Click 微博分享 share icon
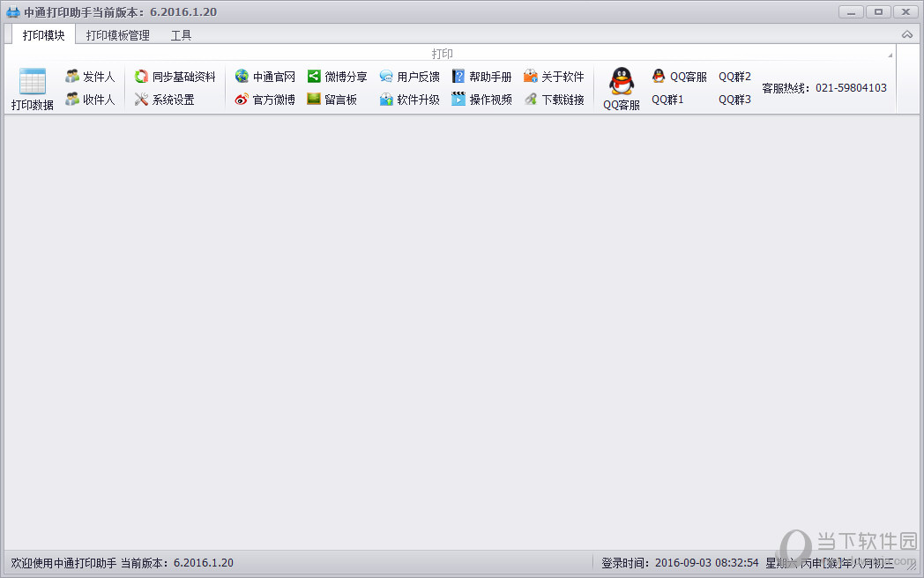924x578 pixels. point(314,76)
